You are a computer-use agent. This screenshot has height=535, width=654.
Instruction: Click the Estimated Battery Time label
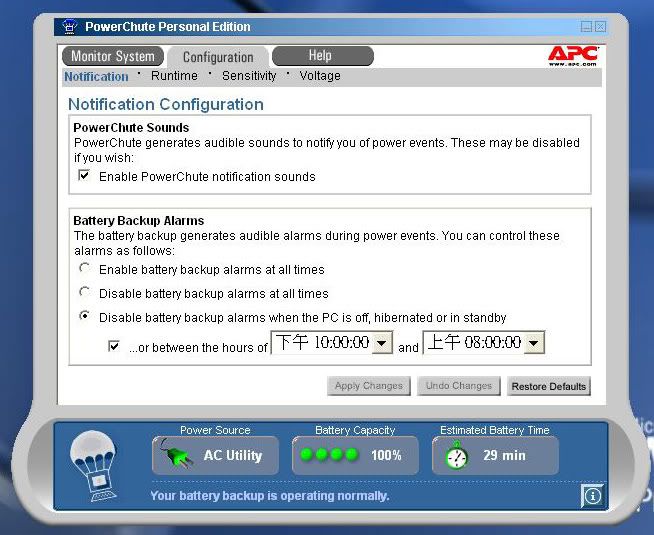pos(495,430)
